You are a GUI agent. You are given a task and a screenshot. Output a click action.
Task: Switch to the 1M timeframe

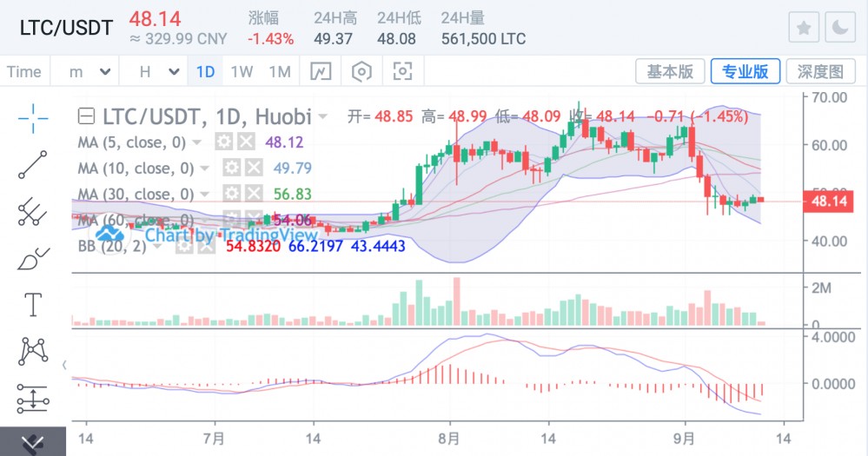click(x=280, y=71)
